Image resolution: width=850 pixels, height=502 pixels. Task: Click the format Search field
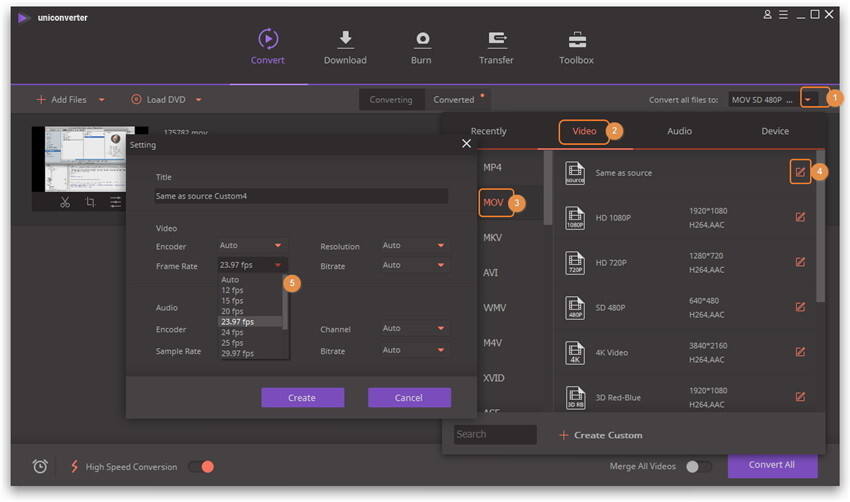[495, 435]
